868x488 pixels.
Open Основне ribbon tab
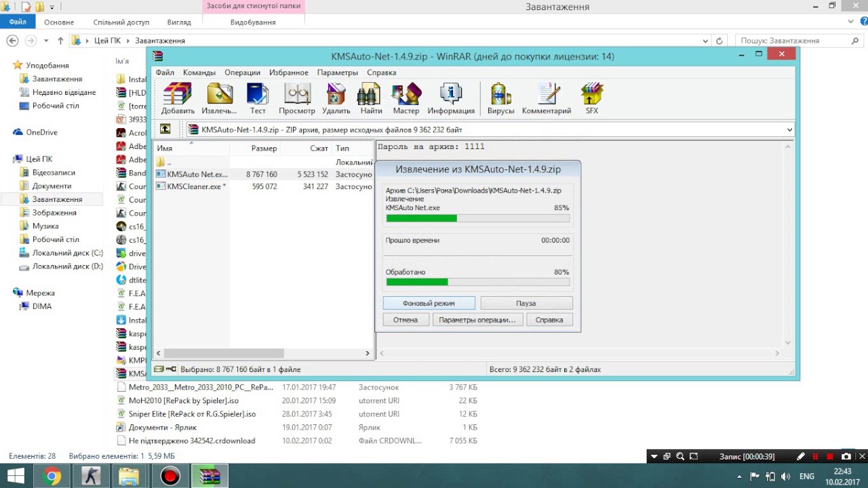click(59, 22)
